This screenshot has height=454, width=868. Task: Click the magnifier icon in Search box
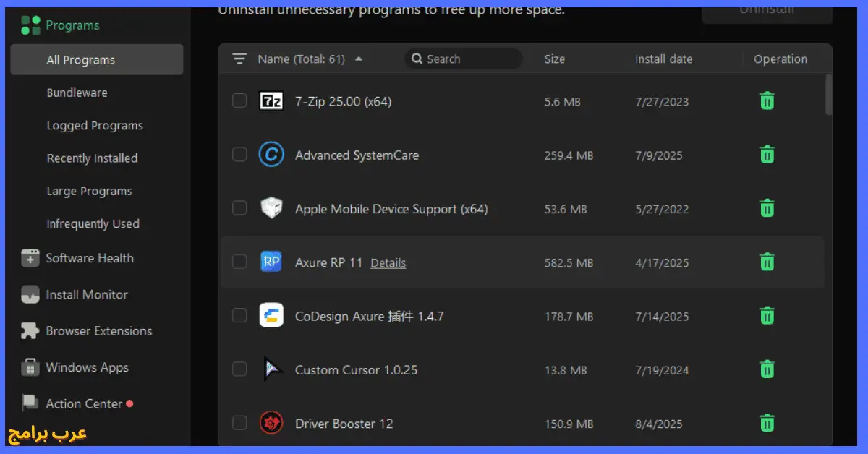click(417, 59)
